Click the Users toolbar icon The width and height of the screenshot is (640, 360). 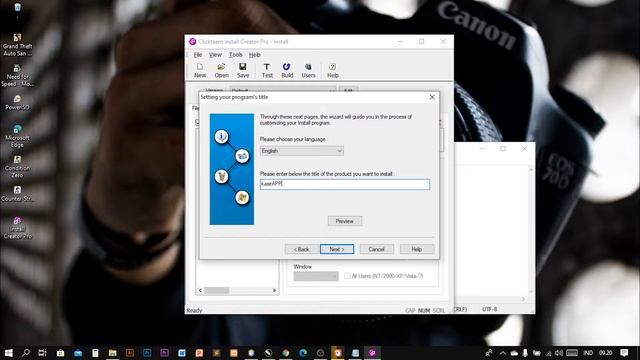[x=308, y=70]
